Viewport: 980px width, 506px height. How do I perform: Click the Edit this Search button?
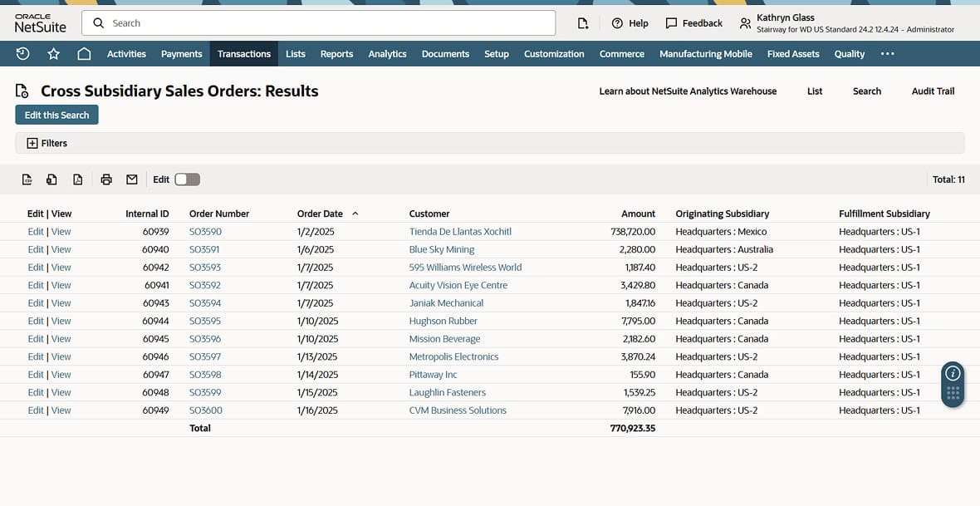pos(56,115)
